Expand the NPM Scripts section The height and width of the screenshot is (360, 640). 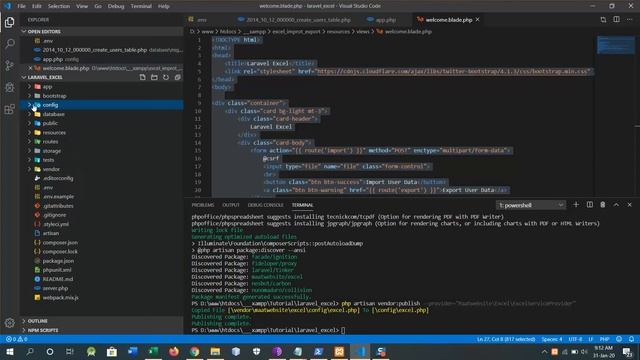[102, 330]
